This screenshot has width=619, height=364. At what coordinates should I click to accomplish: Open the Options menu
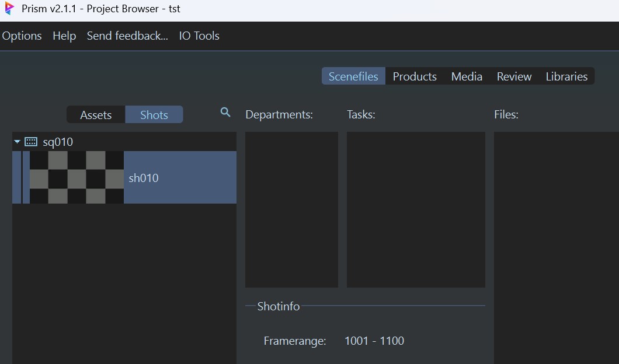pos(22,36)
